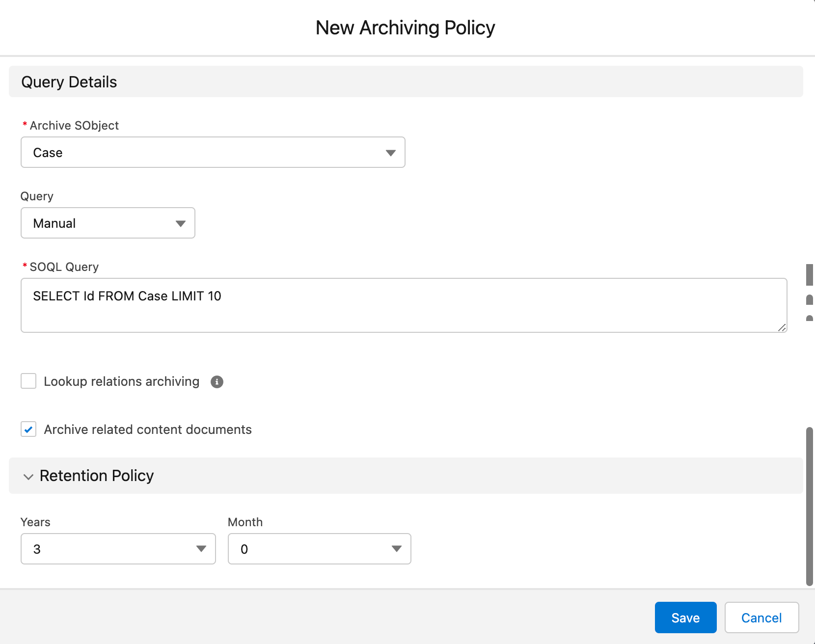Save the new archiving policy
Viewport: 815px width, 644px height.
coord(685,617)
